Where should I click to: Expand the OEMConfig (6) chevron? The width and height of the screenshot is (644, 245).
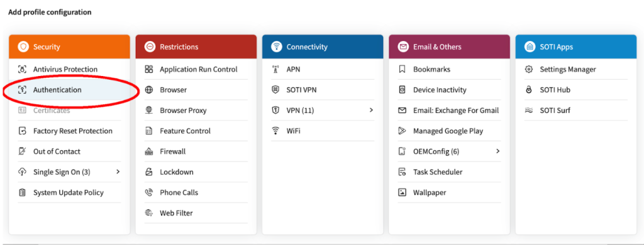point(498,151)
